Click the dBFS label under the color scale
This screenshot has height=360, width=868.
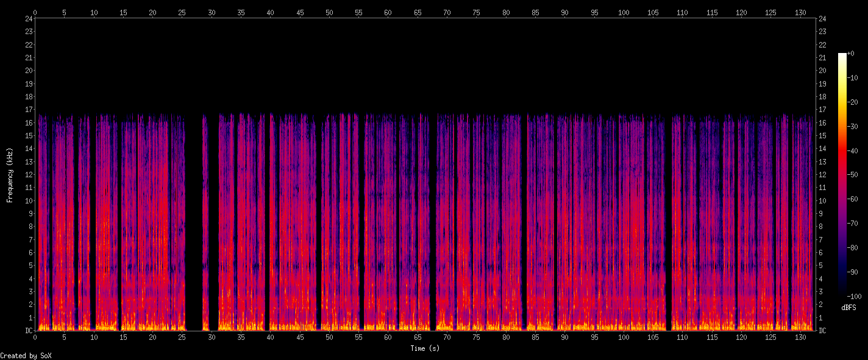[x=849, y=308]
